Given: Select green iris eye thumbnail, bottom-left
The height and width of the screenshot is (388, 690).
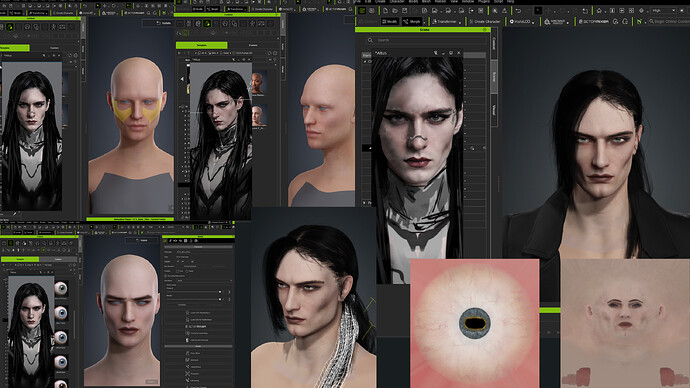Looking at the screenshot, I should [61, 288].
